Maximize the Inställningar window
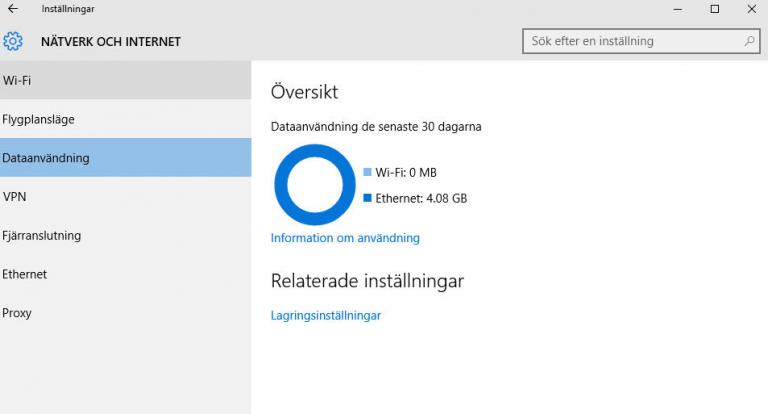The height and width of the screenshot is (414, 768). (x=715, y=9)
